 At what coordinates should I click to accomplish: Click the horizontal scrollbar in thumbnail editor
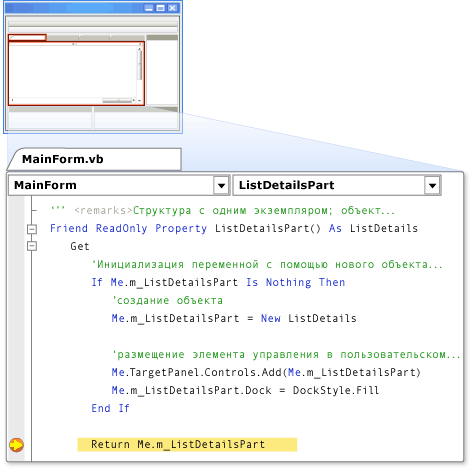click(x=73, y=100)
